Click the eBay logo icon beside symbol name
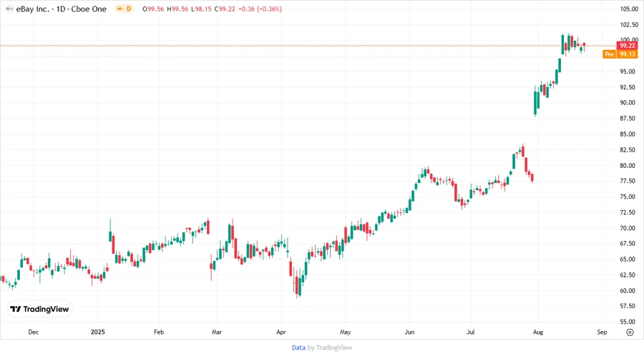This screenshot has width=644, height=356. pyautogui.click(x=9, y=9)
